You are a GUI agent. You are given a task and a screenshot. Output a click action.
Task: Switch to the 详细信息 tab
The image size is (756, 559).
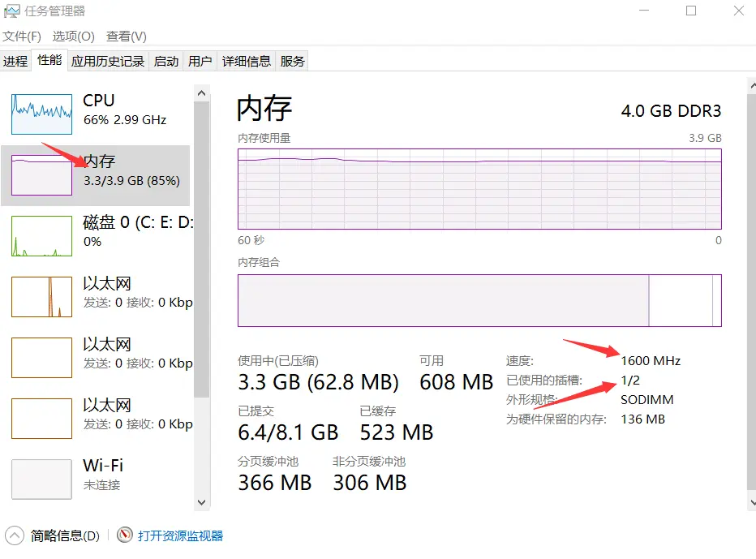pos(247,61)
